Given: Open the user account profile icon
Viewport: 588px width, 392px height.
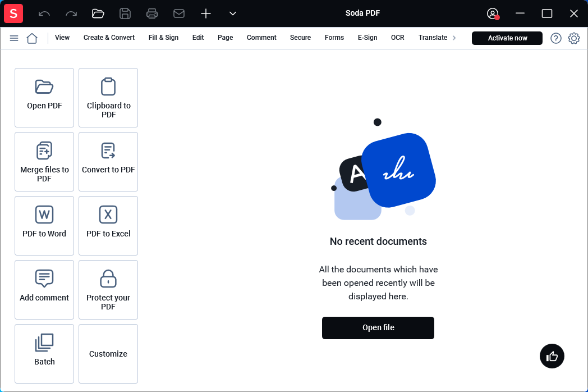Looking at the screenshot, I should (x=493, y=13).
